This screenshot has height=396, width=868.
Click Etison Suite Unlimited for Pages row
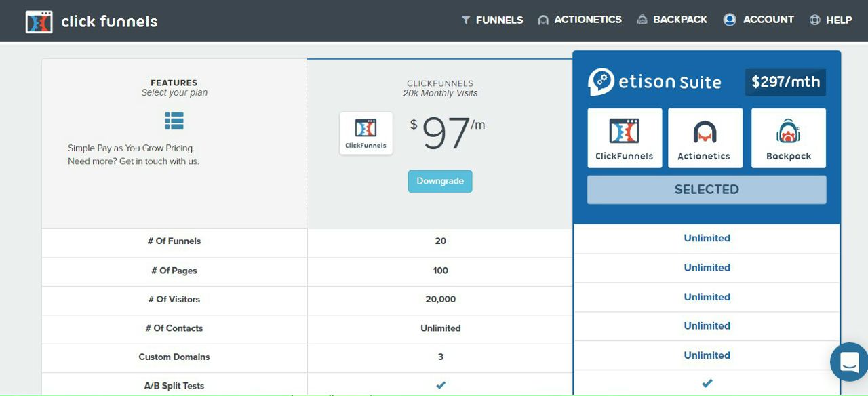pyautogui.click(x=707, y=268)
